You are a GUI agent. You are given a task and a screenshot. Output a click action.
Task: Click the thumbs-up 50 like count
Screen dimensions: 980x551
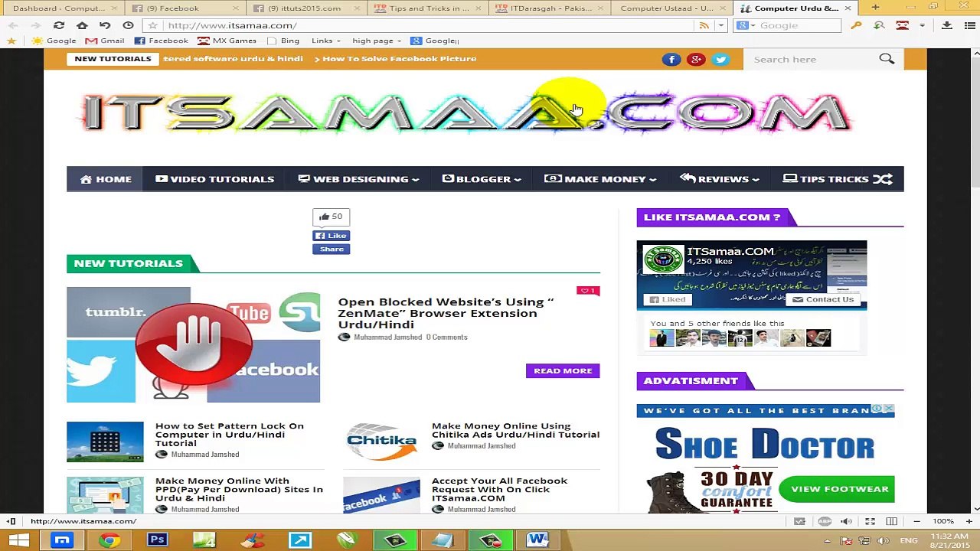tap(331, 217)
